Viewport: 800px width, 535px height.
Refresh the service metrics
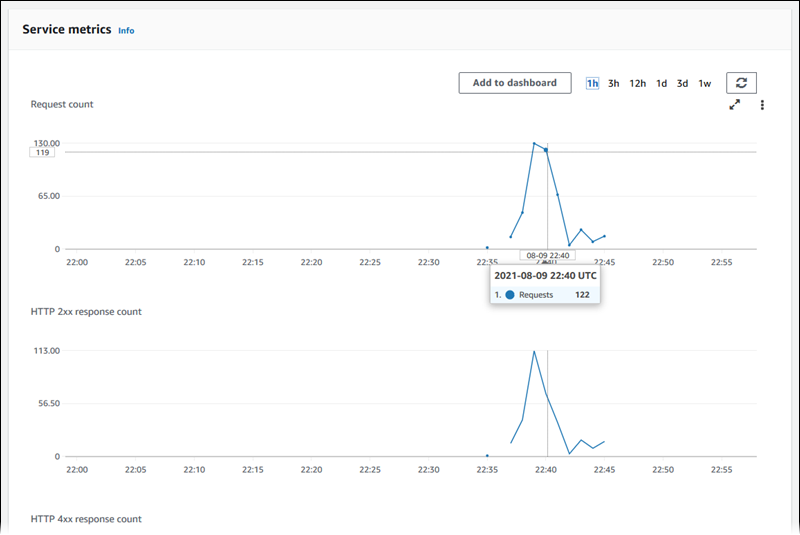click(741, 83)
